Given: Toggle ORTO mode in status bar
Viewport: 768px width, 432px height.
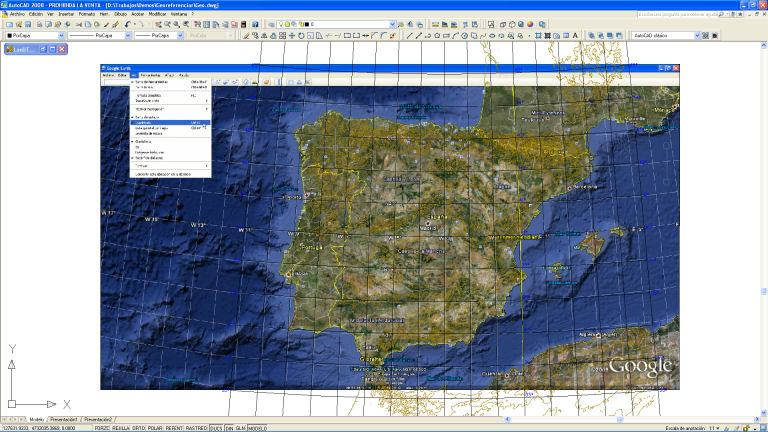Looking at the screenshot, I should [x=139, y=428].
